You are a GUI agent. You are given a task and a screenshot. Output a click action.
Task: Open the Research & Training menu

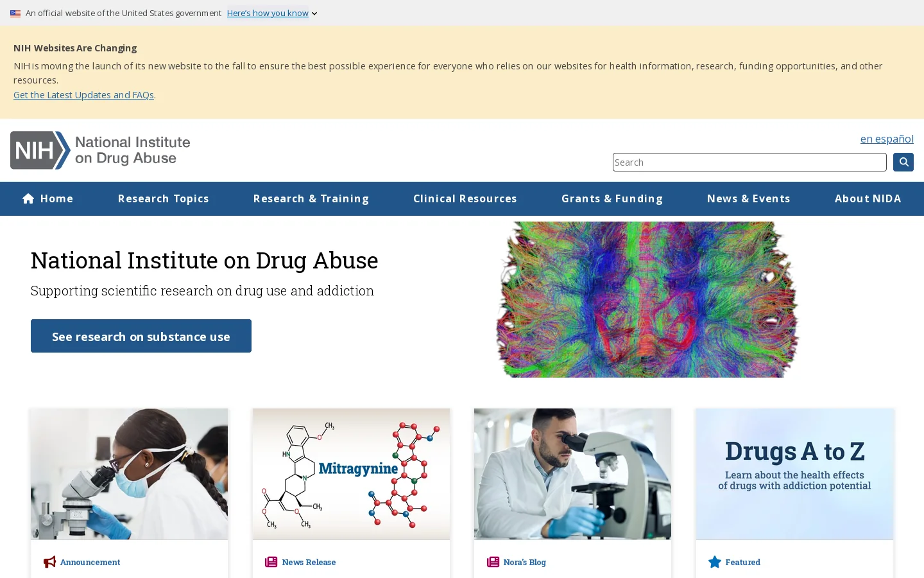(x=311, y=198)
